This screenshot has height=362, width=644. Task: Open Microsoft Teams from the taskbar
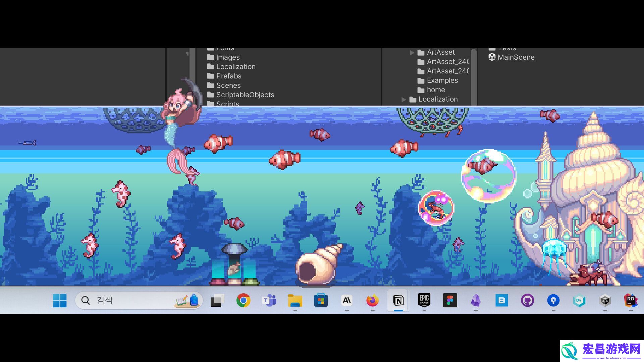click(x=269, y=301)
